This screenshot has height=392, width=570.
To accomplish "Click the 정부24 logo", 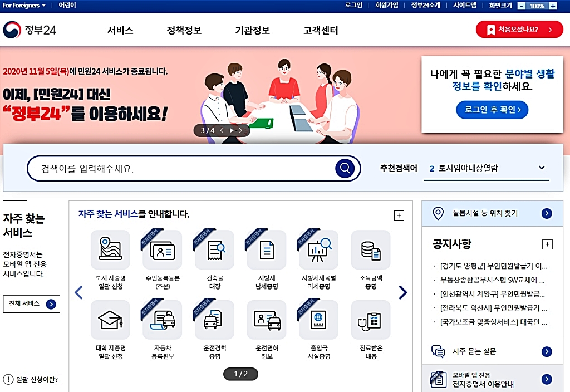I will click(x=30, y=30).
